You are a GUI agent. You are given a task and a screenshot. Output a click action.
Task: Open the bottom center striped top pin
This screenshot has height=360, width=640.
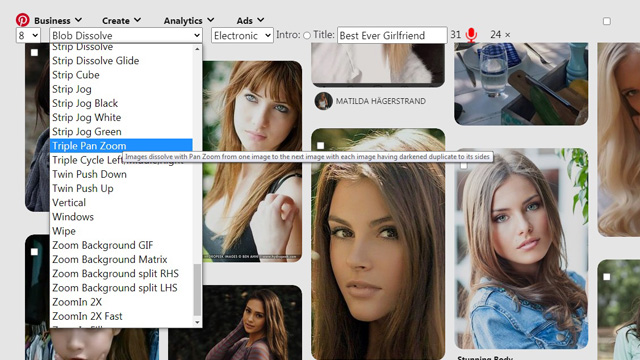pos(235,322)
